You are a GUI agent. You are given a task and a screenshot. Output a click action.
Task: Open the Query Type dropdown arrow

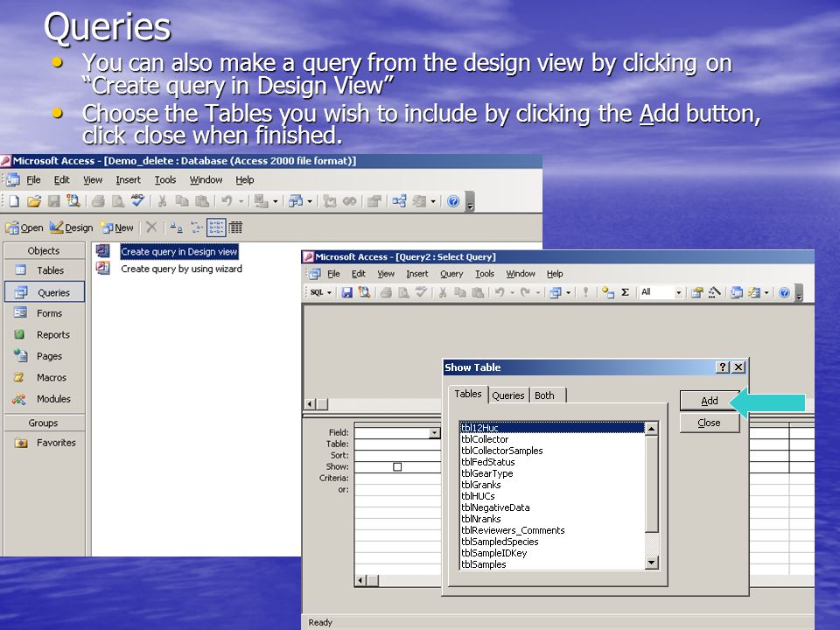[x=569, y=292]
